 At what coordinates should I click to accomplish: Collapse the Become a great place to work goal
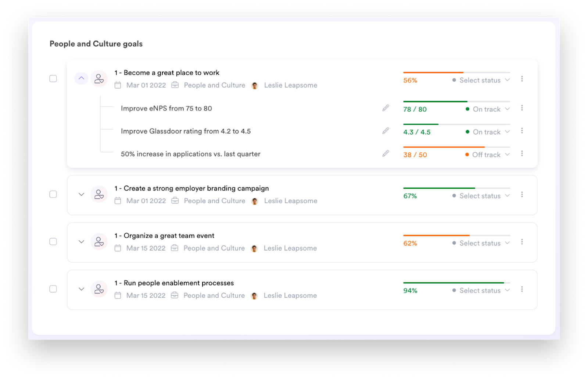81,78
